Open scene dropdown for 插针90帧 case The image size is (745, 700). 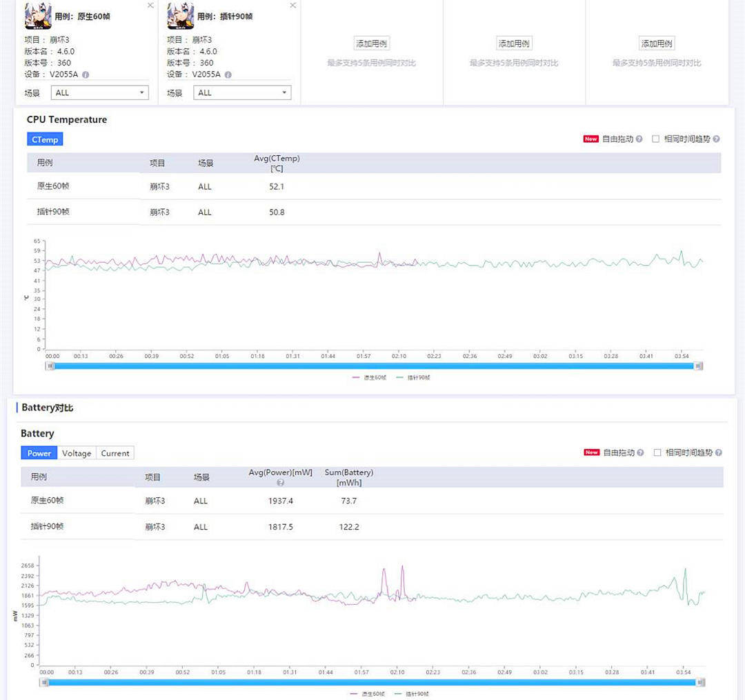coord(242,92)
